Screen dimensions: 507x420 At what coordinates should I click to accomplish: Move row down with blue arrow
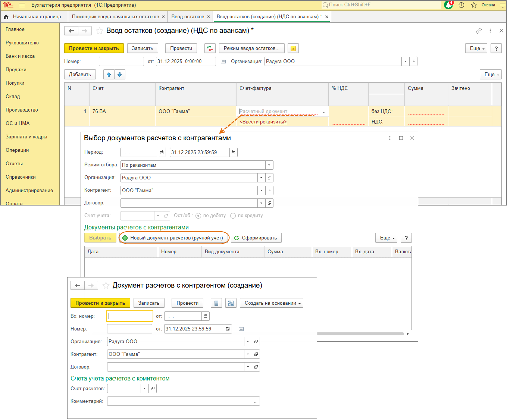tap(119, 75)
